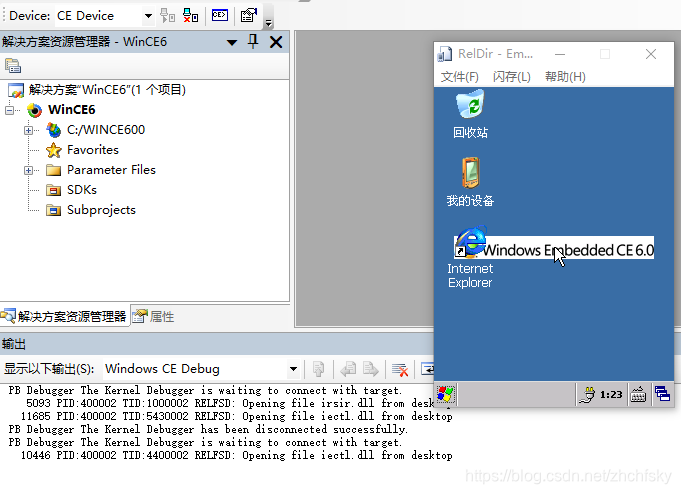This screenshot has width=681, height=494.
Task: Click the output line starting with 11685
Action: [236, 416]
